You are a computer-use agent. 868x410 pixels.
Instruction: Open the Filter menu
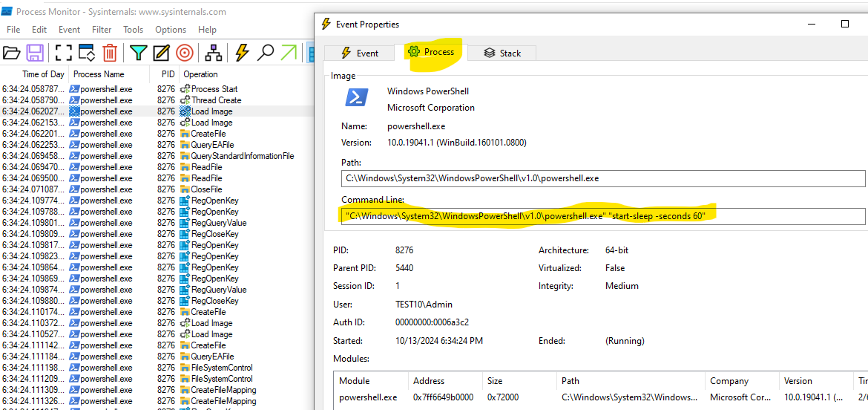[102, 30]
